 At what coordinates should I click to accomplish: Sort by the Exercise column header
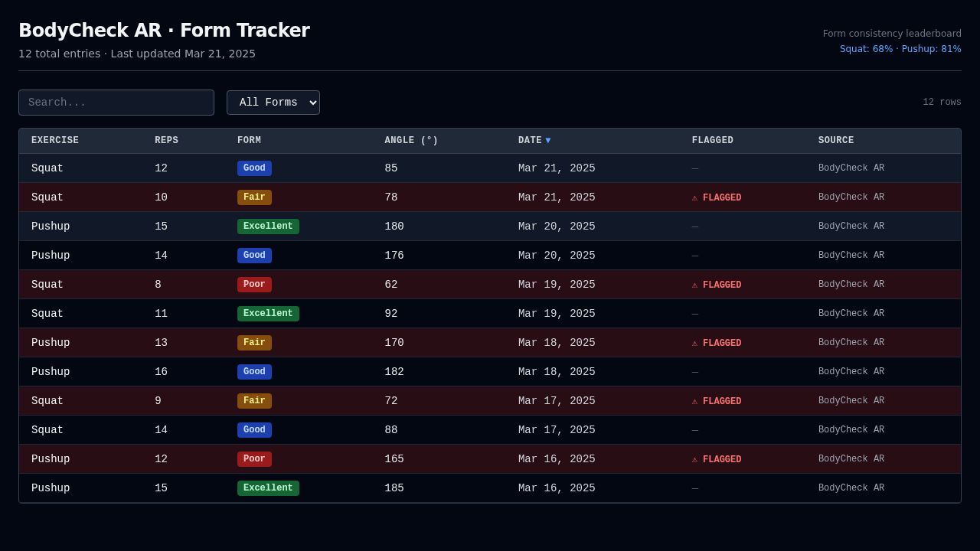pos(55,141)
